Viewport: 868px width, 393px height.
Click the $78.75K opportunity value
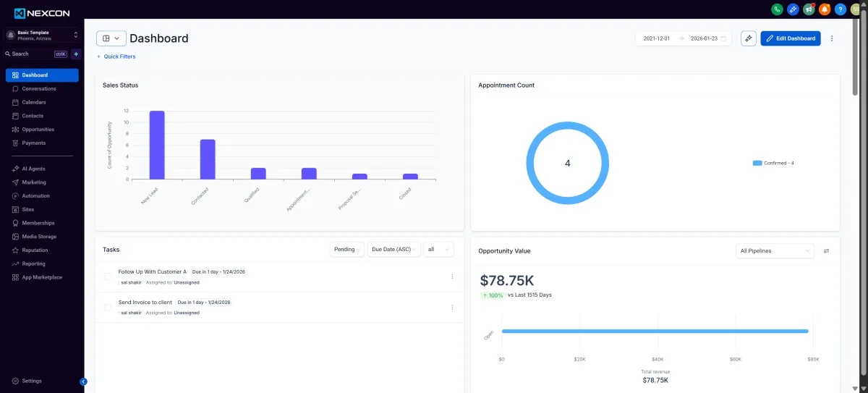point(507,280)
